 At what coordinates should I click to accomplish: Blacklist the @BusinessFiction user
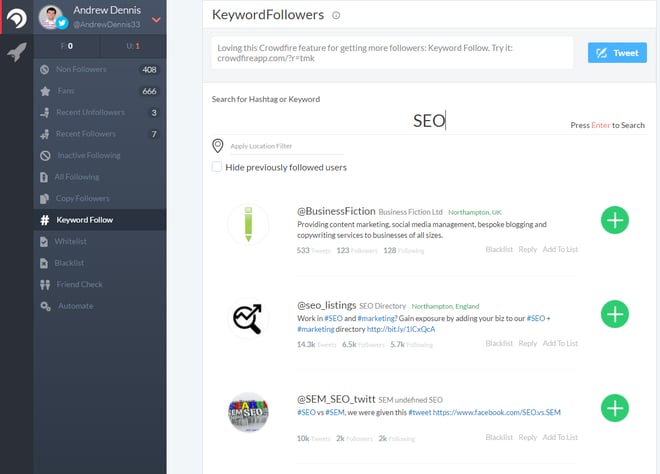pyautogui.click(x=499, y=249)
